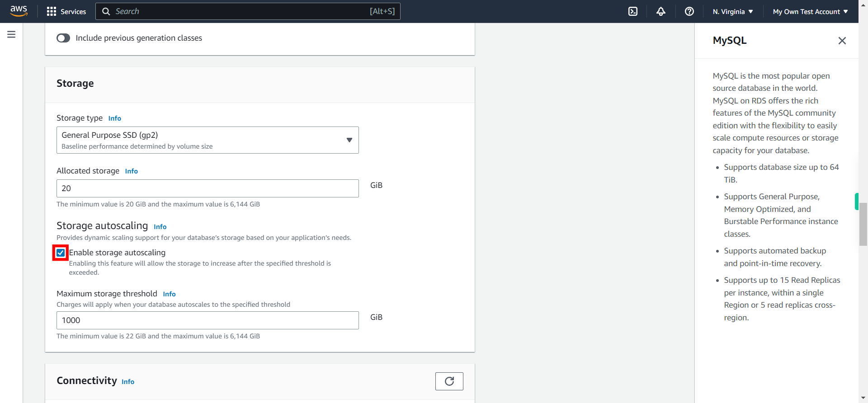
Task: Click 'The minimum value is 22 GiB' hint
Action: pyautogui.click(x=158, y=336)
